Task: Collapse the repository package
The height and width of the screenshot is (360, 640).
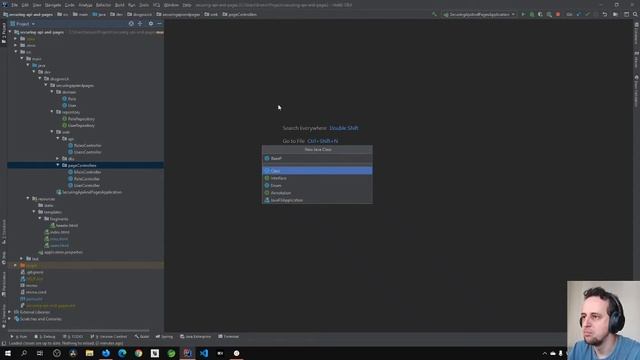Action: click(x=52, y=112)
